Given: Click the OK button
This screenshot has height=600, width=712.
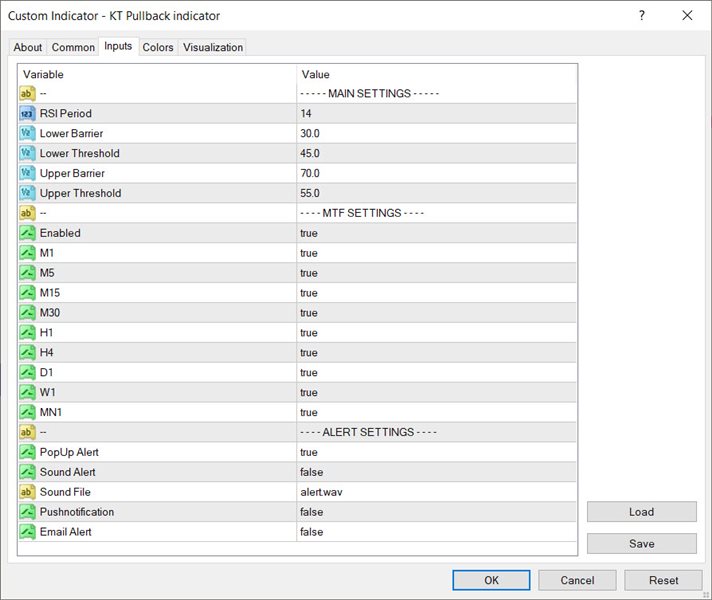Looking at the screenshot, I should tap(491, 580).
